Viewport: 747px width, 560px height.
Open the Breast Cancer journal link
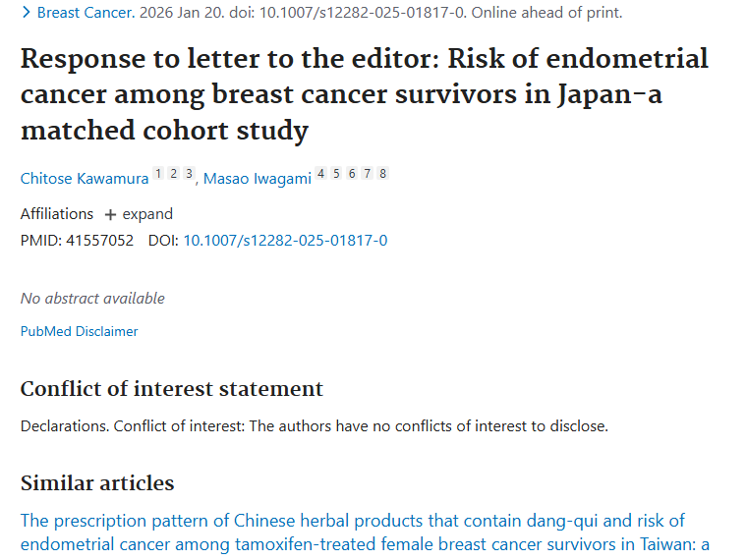pyautogui.click(x=86, y=13)
